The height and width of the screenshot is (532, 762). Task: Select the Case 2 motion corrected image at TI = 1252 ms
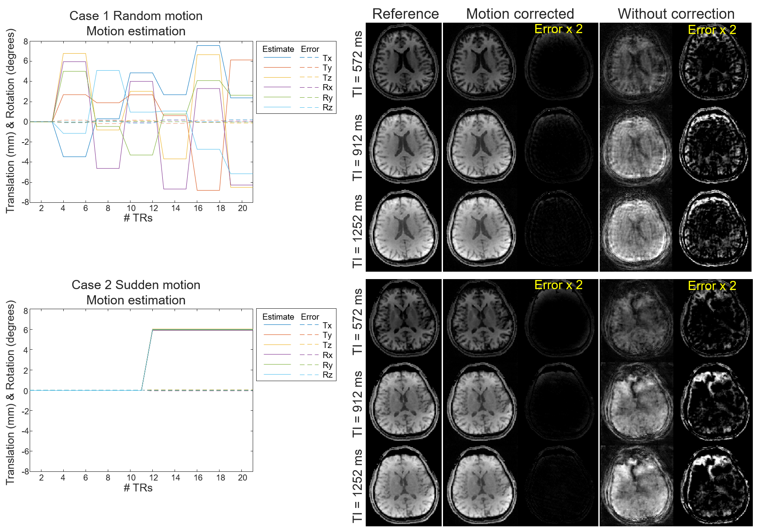[x=481, y=485]
